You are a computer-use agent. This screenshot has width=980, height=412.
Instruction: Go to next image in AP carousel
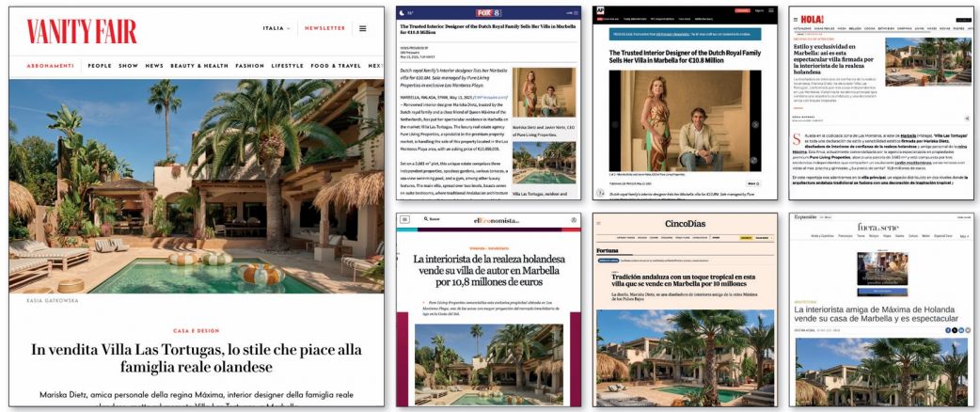pos(755,124)
